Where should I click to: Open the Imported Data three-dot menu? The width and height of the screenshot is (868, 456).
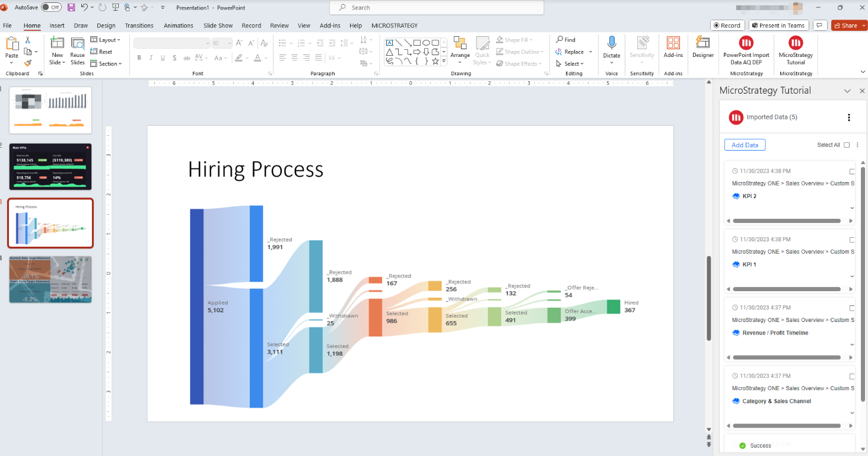pyautogui.click(x=849, y=117)
